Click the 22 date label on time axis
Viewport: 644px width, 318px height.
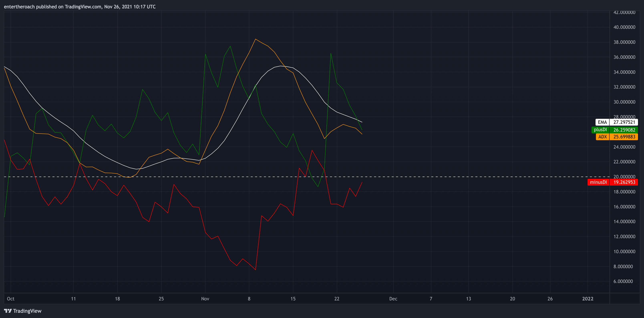337,299
